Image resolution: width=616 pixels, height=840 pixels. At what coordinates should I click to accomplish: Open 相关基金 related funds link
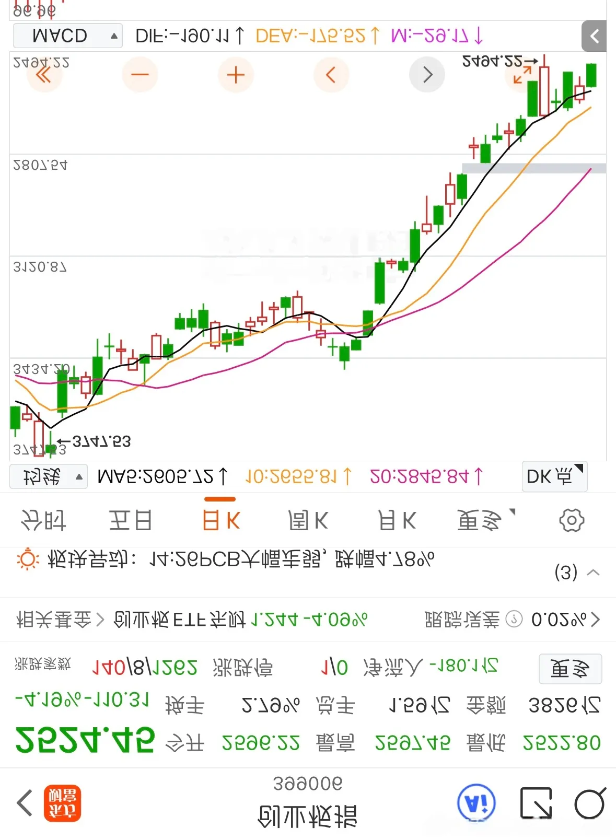[x=60, y=620]
